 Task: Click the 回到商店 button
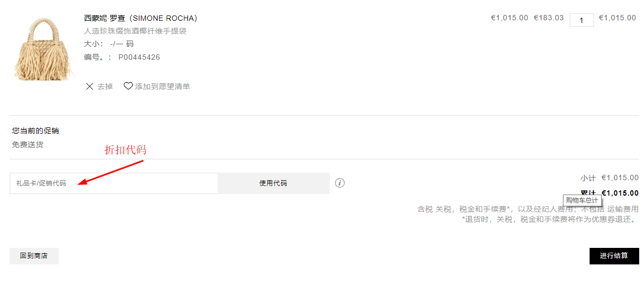tap(34, 256)
